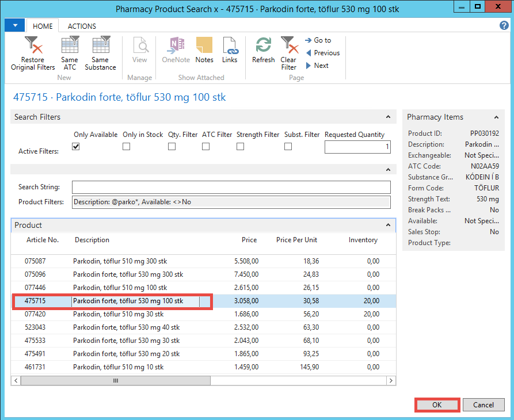The image size is (514, 420).
Task: Tick the ATC Filter checkbox
Action: (x=205, y=147)
